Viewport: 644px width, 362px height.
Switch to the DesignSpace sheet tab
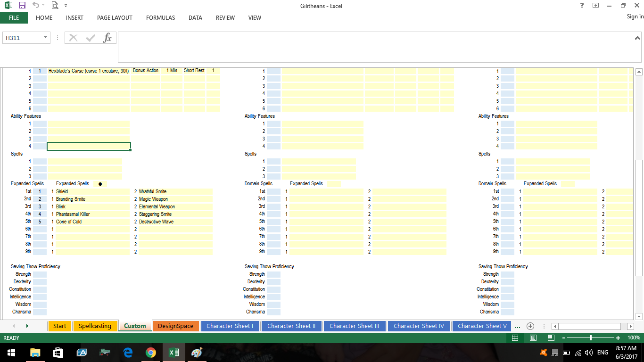[x=175, y=326]
